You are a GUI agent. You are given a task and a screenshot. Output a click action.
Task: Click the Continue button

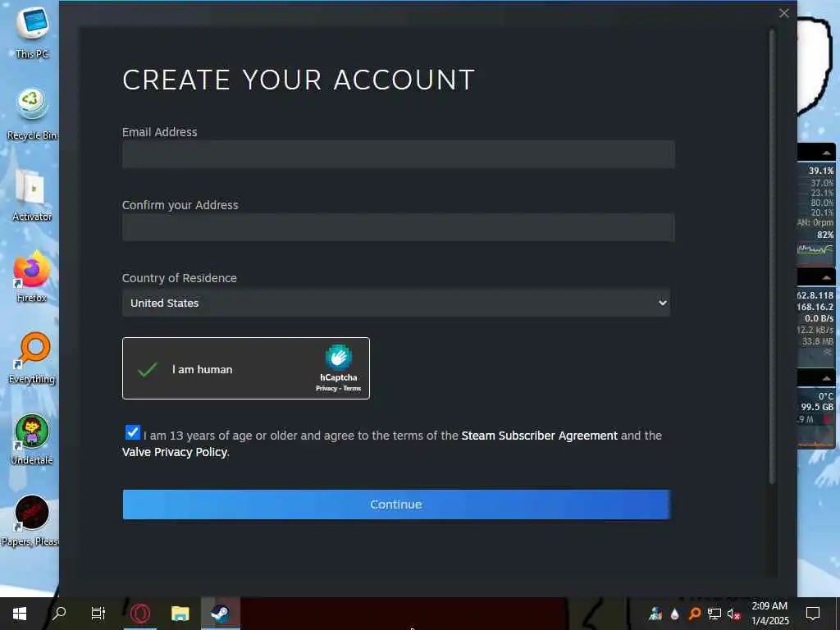tap(396, 504)
